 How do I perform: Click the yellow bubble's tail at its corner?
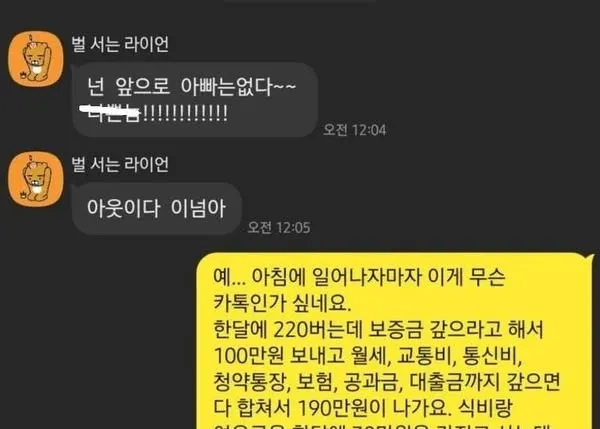tap(591, 257)
